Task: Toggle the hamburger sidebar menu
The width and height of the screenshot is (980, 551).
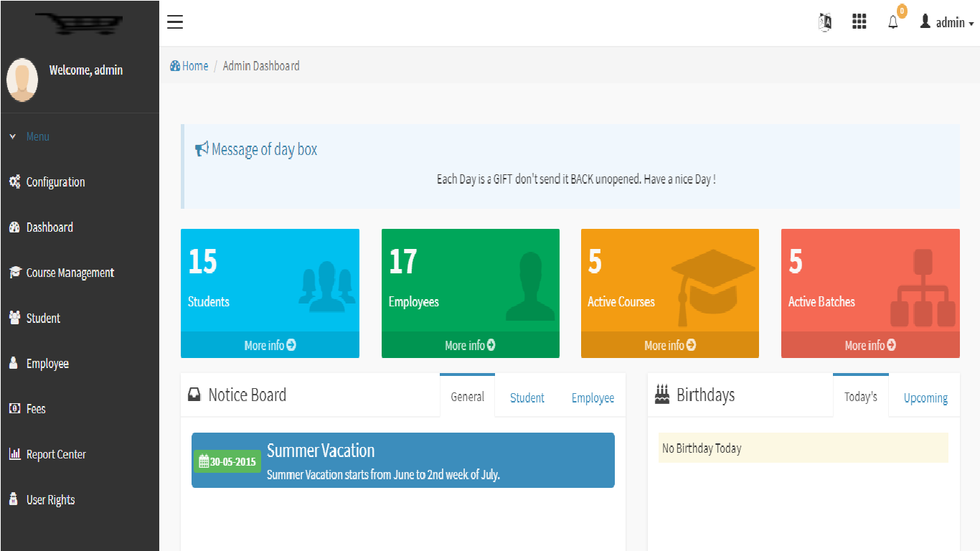Action: 175,22
